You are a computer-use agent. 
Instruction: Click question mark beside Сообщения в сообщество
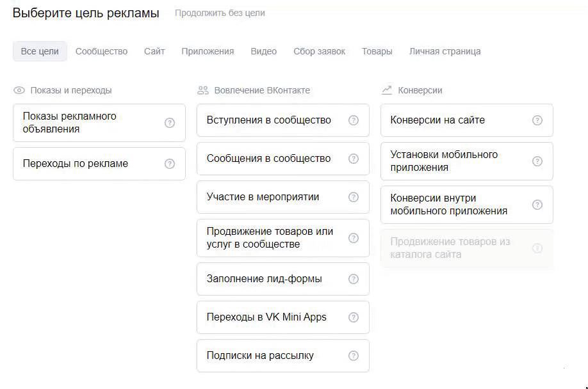point(354,159)
